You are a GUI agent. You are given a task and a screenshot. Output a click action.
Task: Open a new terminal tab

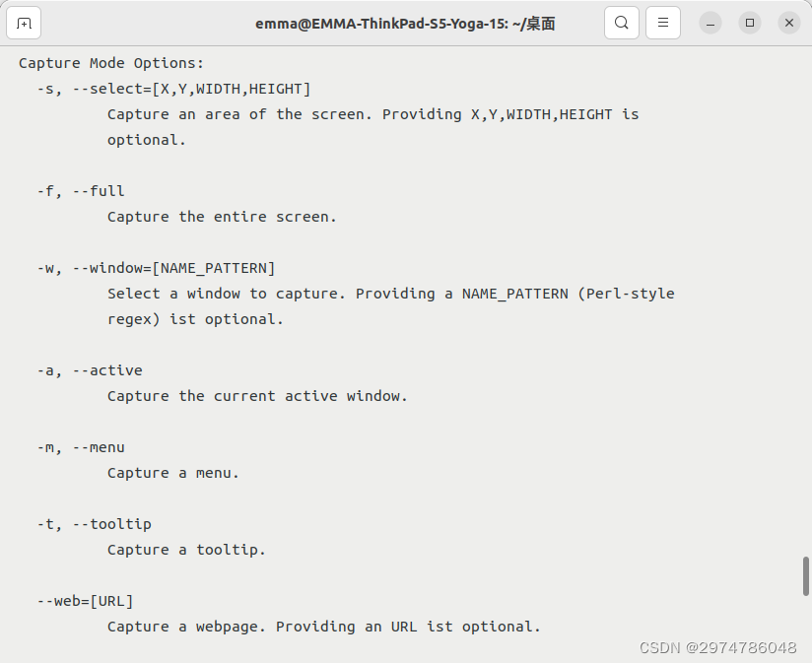click(x=24, y=23)
